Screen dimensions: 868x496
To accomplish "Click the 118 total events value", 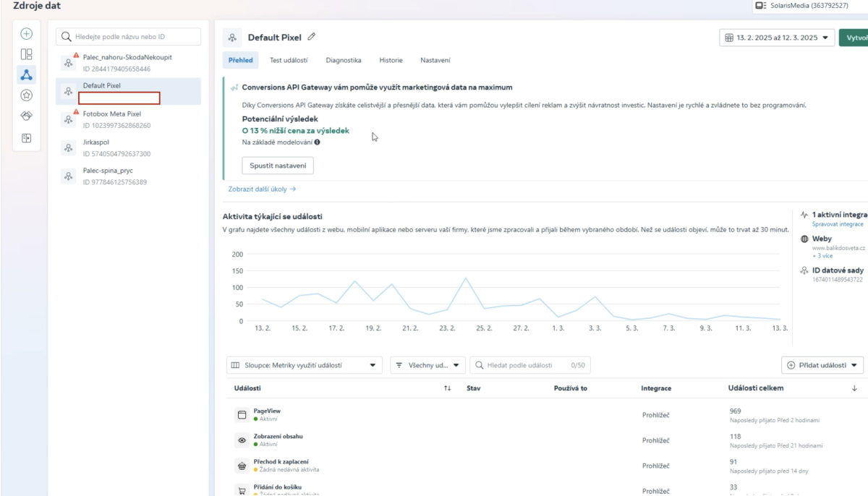I will (736, 436).
